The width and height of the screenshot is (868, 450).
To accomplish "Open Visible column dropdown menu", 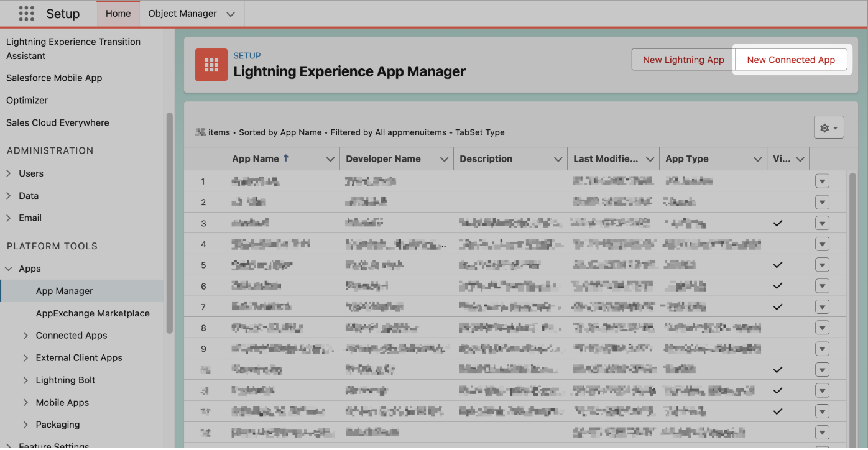I will tap(800, 159).
